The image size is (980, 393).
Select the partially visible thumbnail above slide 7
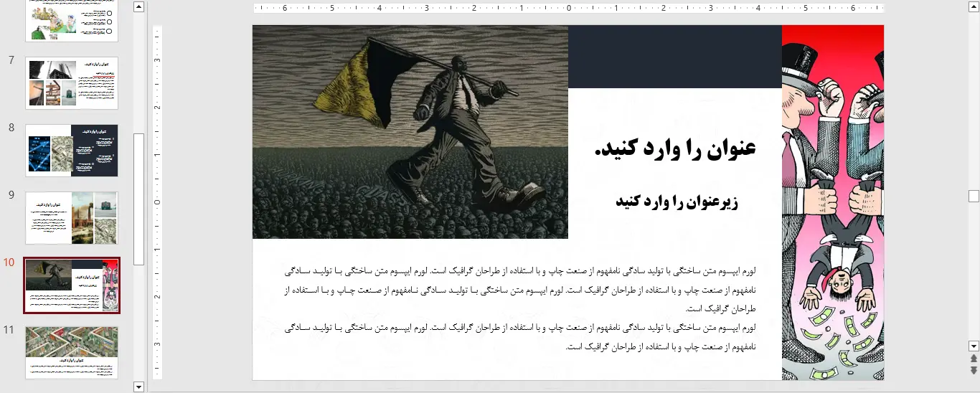point(72,21)
